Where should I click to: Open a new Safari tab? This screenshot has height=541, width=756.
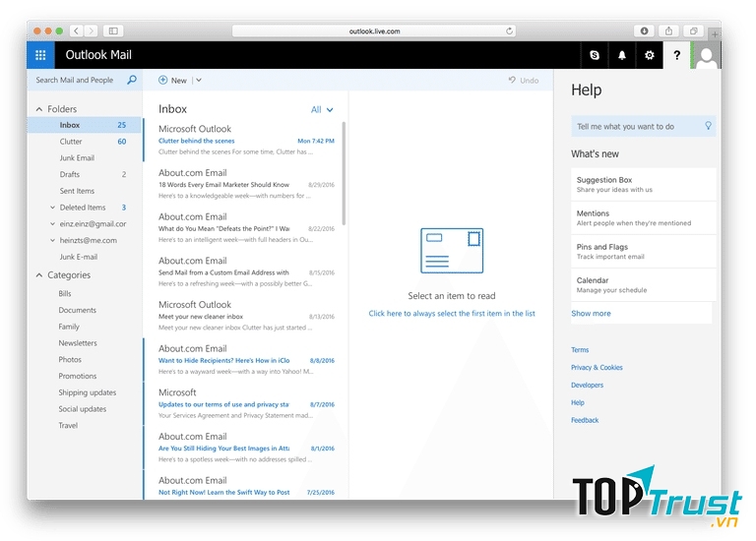click(715, 34)
